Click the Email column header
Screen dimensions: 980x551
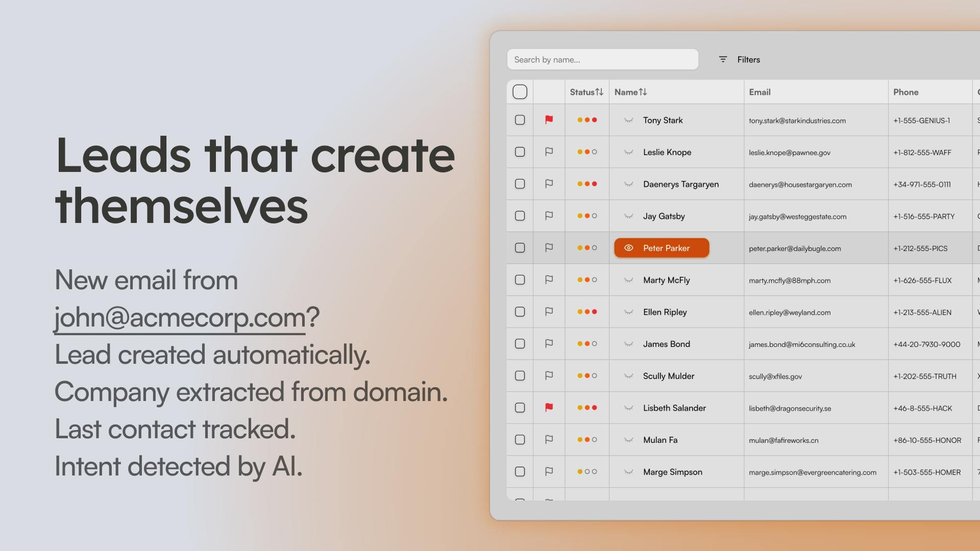tap(759, 92)
